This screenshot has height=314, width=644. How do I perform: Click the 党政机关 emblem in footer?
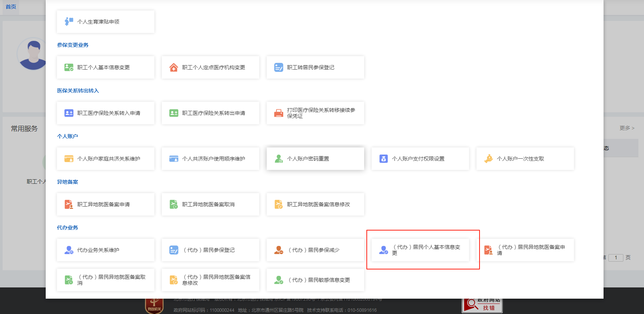[x=154, y=306]
